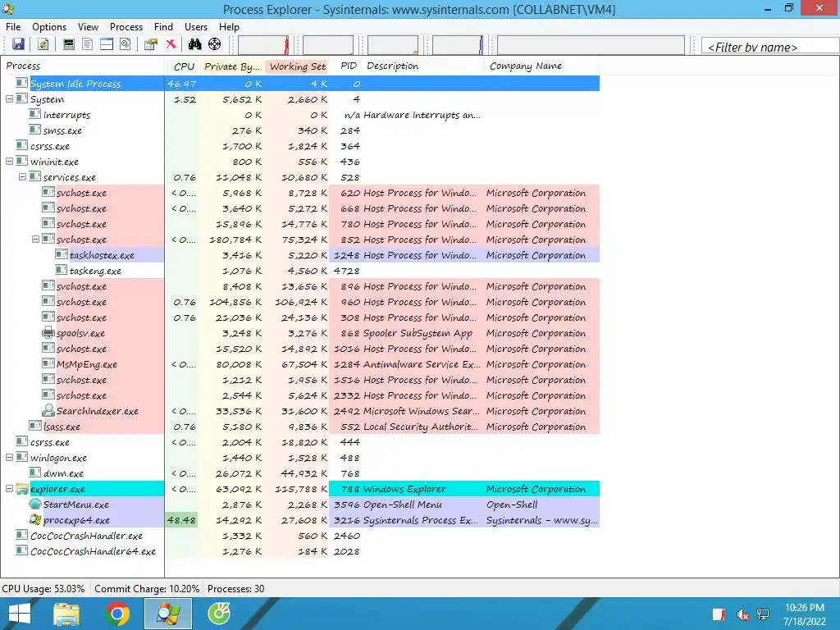The image size is (840, 630).
Task: Click the red X Kill Process icon
Action: pyautogui.click(x=171, y=44)
